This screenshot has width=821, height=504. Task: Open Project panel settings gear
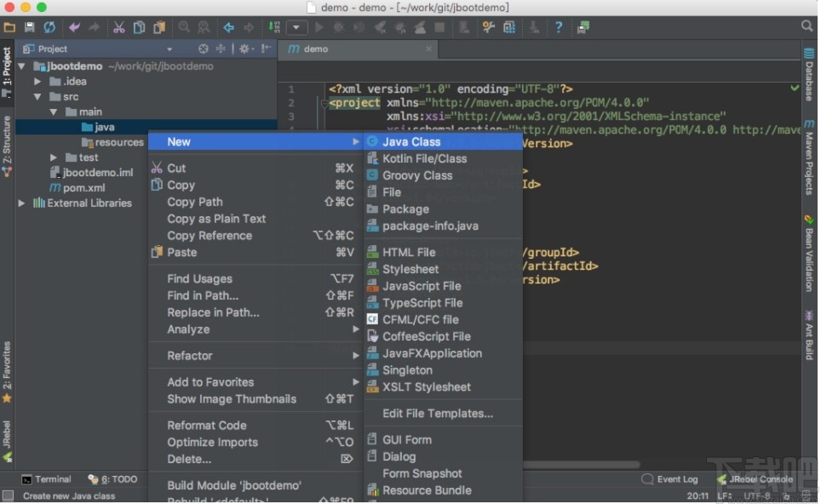tap(244, 49)
